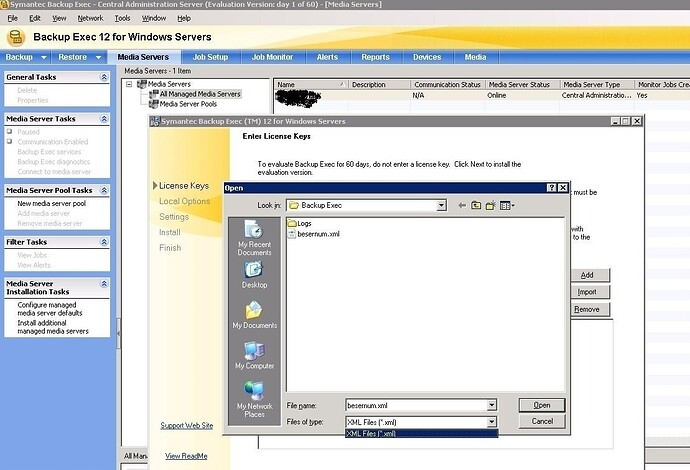Viewport: 690px width, 470px height.
Task: Collapse the Media Server Pool Tasks panel
Action: point(104,190)
